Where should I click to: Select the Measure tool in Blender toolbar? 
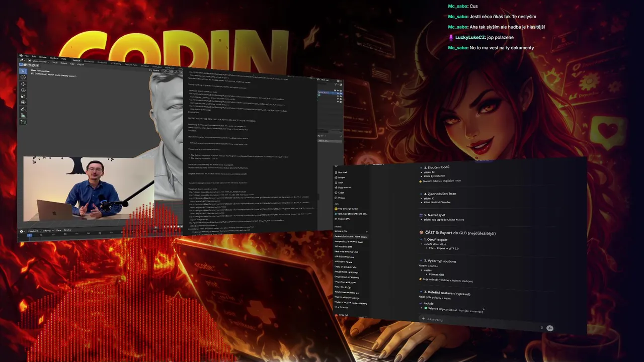point(23,115)
